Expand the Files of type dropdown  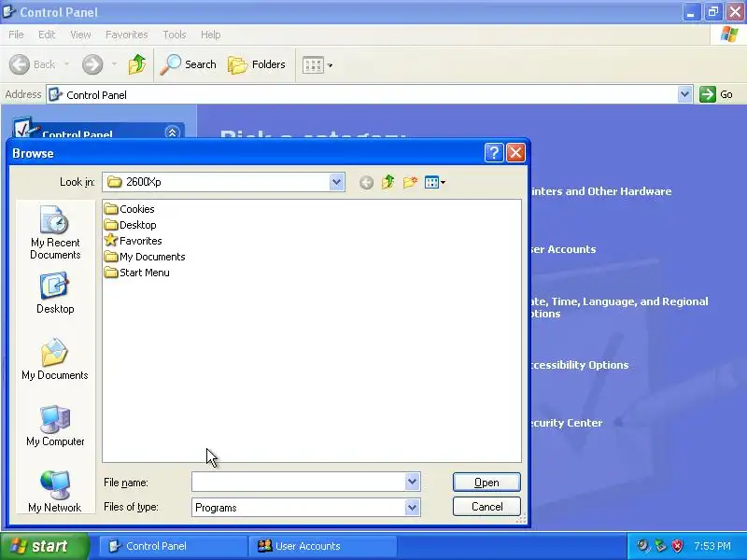[412, 507]
